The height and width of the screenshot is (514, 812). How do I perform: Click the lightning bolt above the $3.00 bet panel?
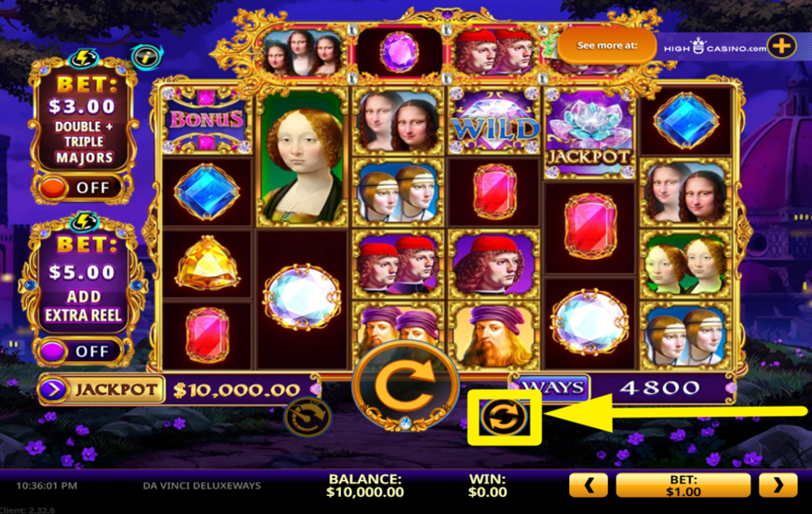tap(83, 58)
